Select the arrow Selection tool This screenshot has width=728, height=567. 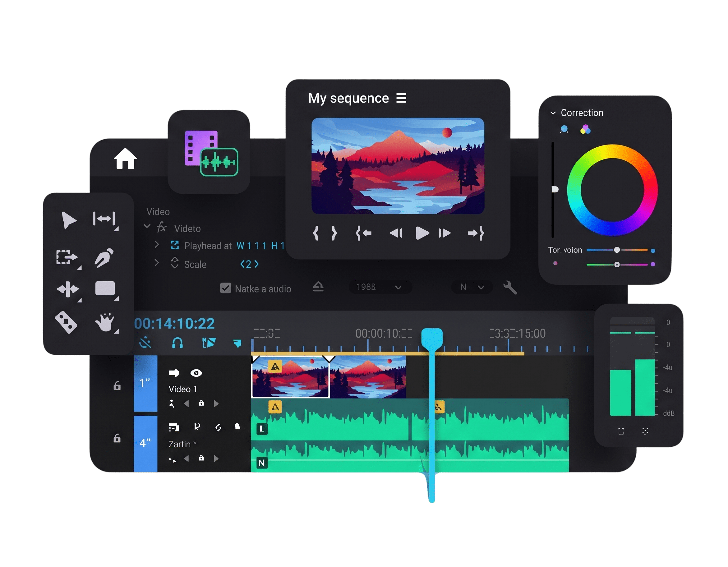tap(69, 220)
